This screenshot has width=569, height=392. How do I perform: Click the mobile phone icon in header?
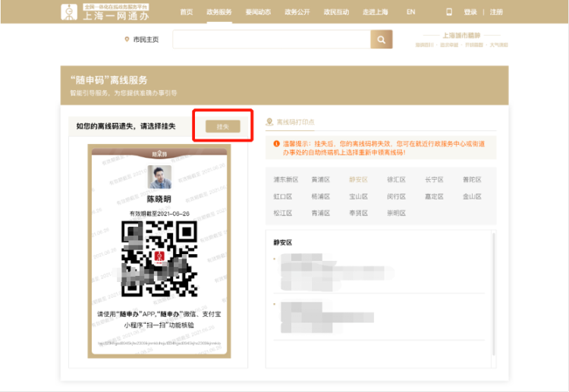[448, 12]
